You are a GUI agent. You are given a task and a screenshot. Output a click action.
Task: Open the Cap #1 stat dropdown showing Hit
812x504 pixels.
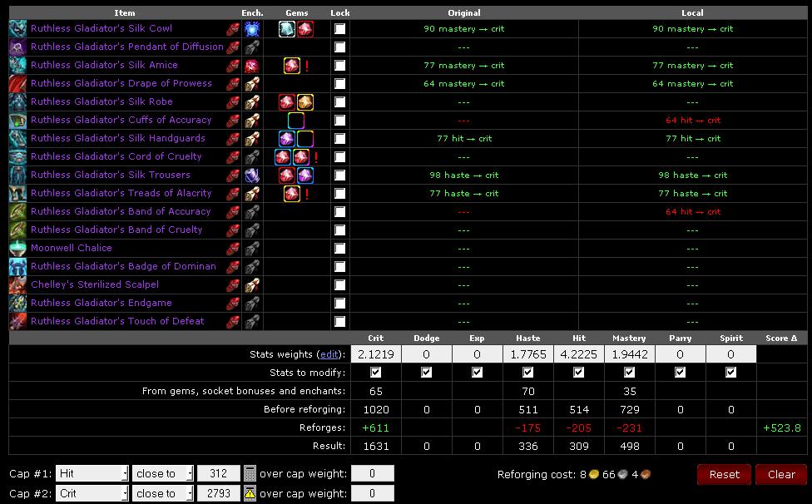click(x=92, y=473)
